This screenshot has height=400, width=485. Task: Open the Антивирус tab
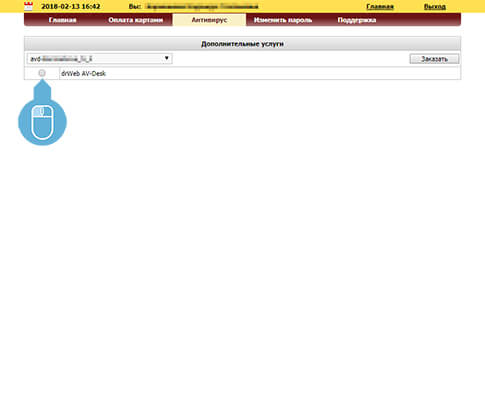pyautogui.click(x=209, y=20)
